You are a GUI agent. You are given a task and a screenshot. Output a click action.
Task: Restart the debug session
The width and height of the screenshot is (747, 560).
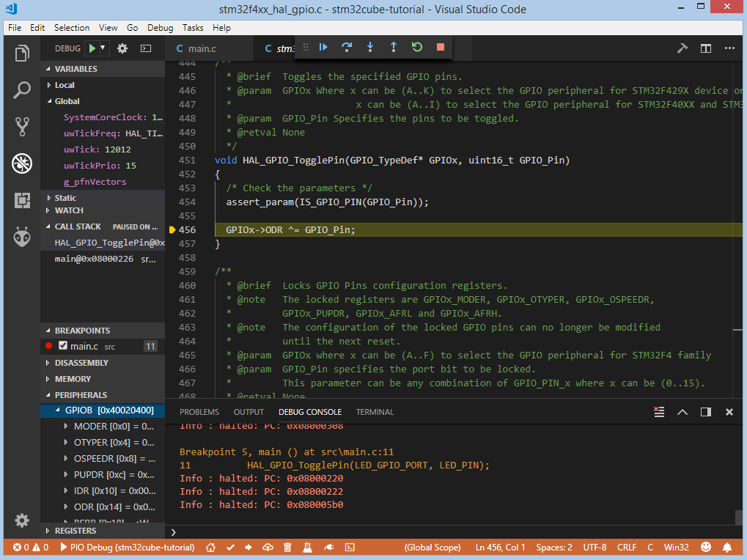click(417, 47)
